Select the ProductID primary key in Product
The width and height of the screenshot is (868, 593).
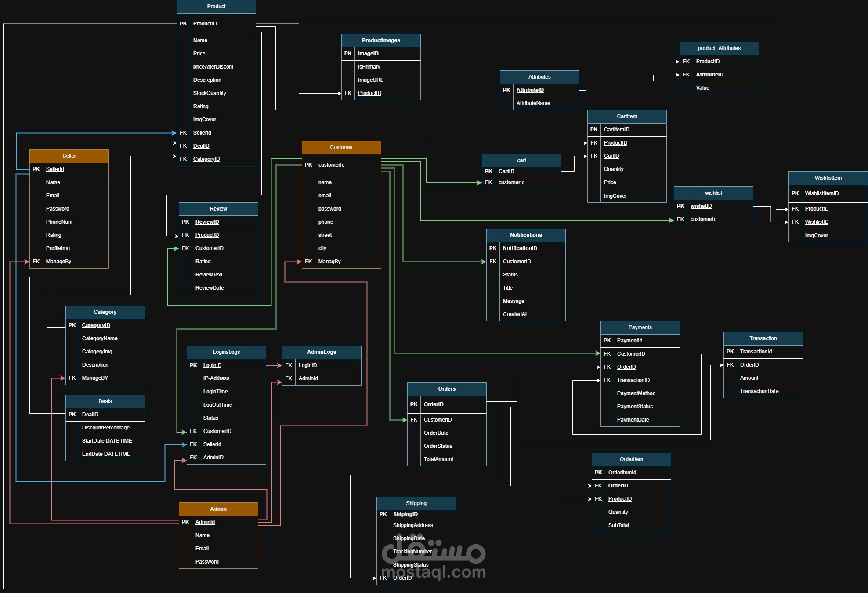pos(205,24)
